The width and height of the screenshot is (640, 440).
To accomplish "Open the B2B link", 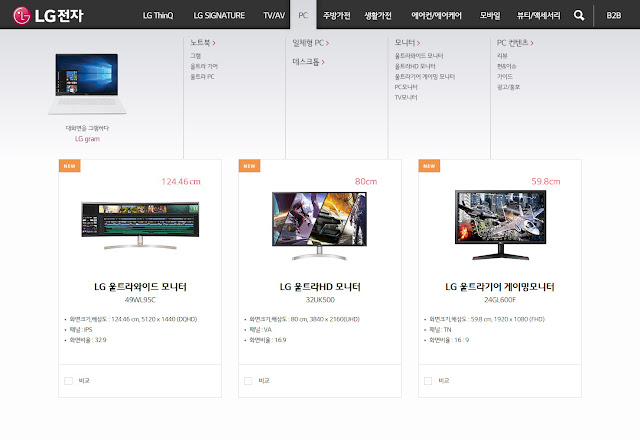I will click(613, 16).
